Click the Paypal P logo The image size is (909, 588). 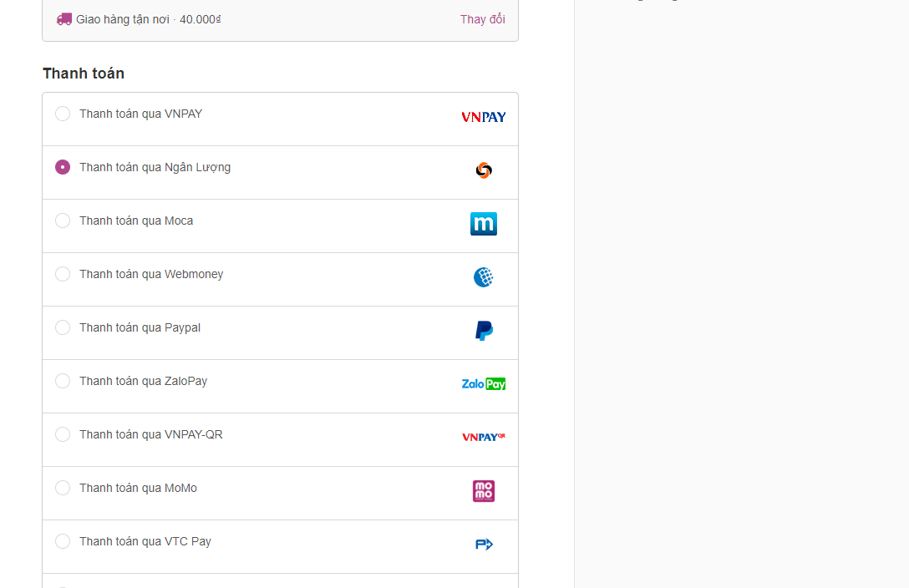point(484,331)
